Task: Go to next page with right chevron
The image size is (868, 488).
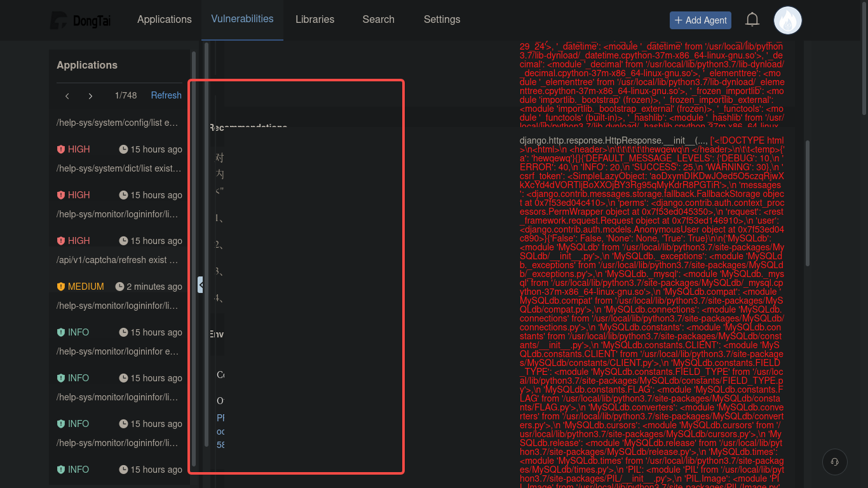Action: pos(90,95)
